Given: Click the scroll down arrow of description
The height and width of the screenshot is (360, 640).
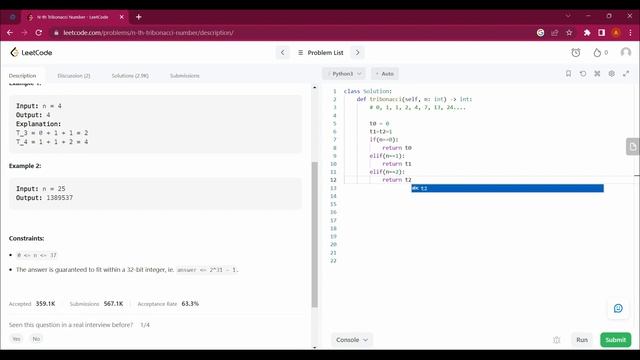Looking at the screenshot, I should (314, 347).
